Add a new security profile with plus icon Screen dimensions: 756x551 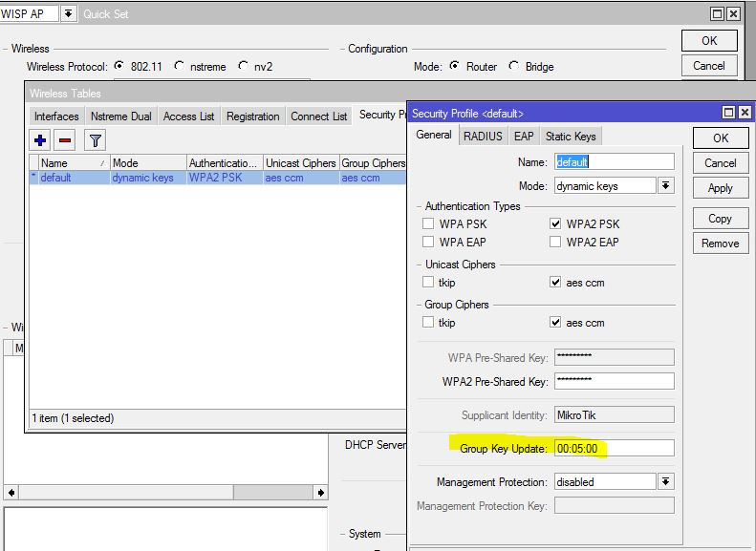40,140
